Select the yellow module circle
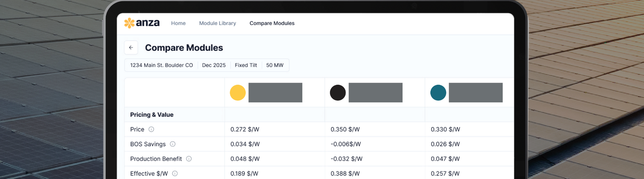644x179 pixels. pyautogui.click(x=238, y=93)
